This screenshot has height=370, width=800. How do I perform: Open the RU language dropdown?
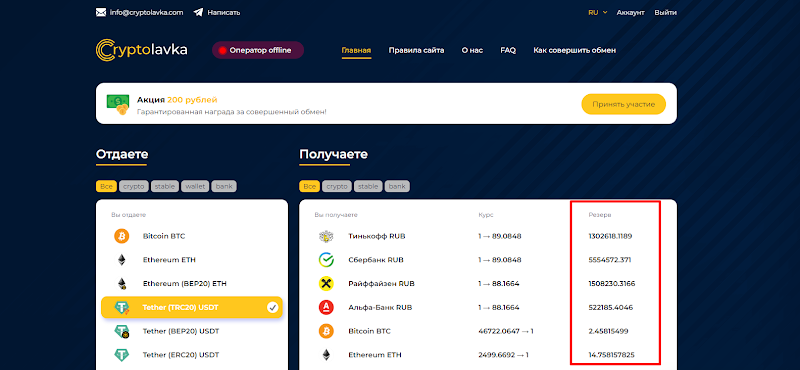597,12
